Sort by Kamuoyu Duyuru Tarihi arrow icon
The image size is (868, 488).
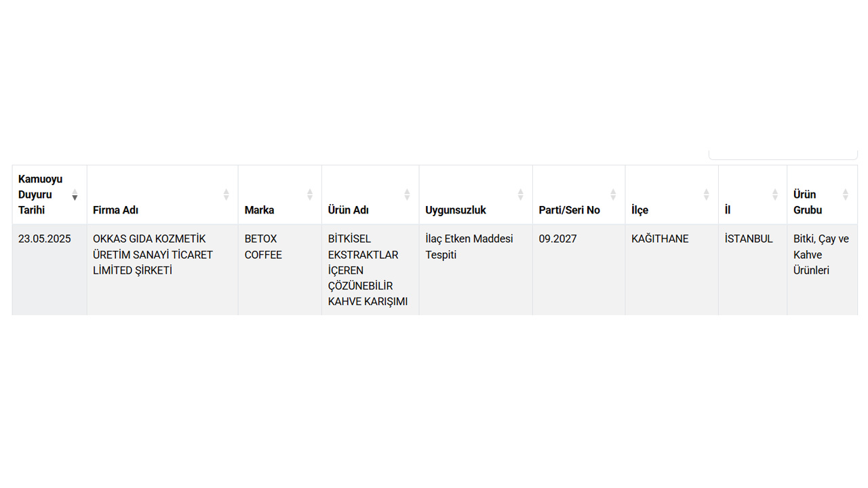75,195
